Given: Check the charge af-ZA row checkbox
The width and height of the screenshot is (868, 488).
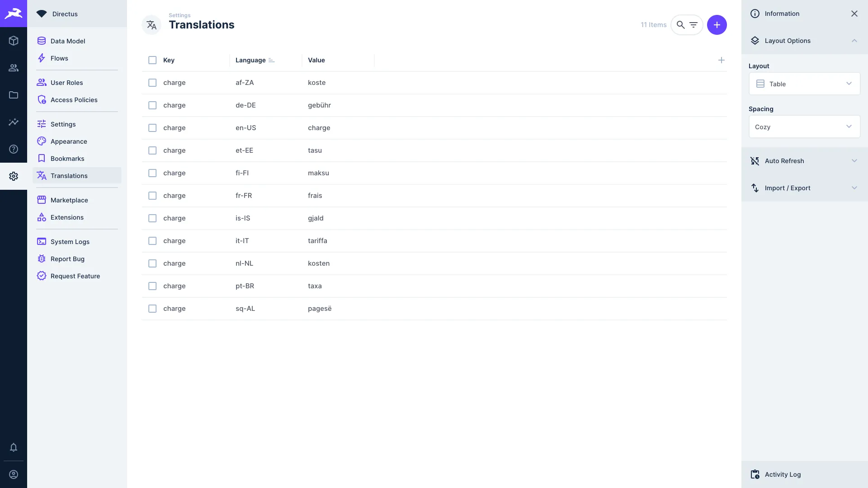Looking at the screenshot, I should [x=153, y=82].
